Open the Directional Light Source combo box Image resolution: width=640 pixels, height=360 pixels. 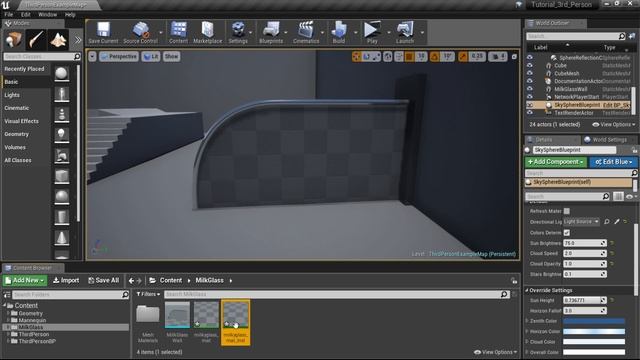coord(581,222)
